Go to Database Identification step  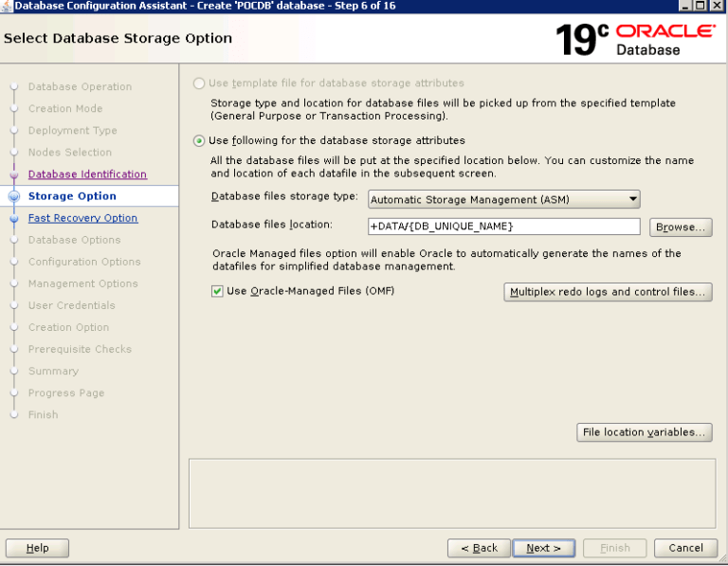pyautogui.click(x=87, y=174)
